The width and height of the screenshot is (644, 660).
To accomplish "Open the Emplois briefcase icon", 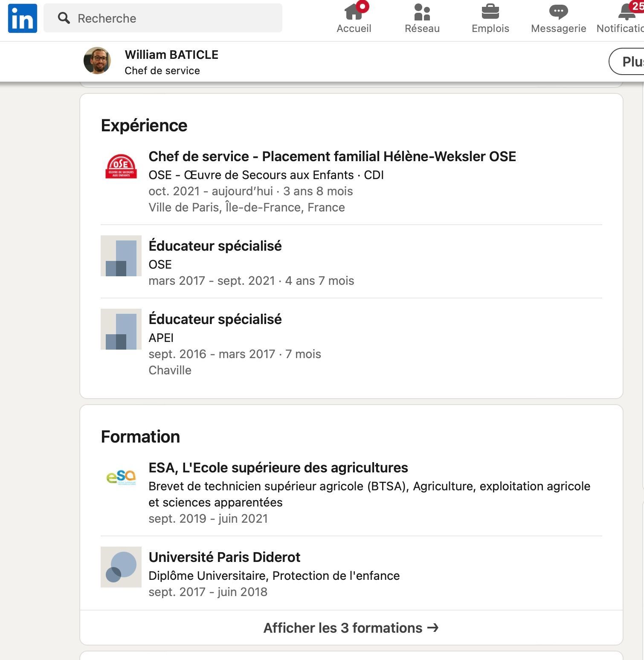I will pos(490,12).
